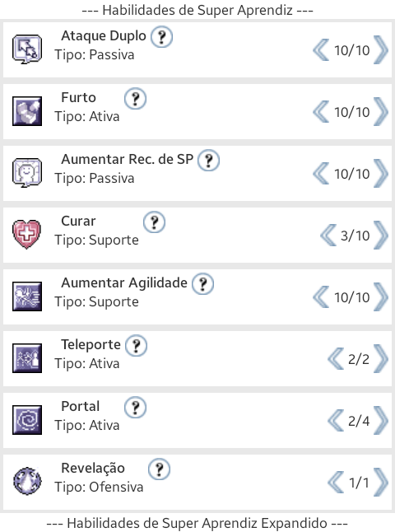
Task: Select the Curar heart icon
Action: coord(27,235)
